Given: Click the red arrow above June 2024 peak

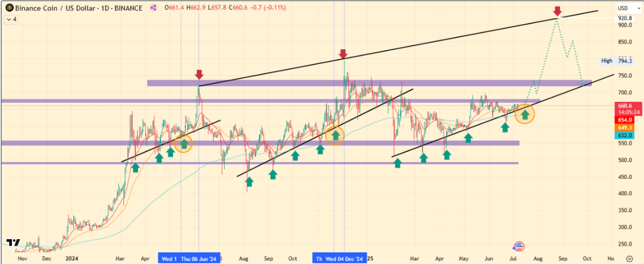Looking at the screenshot, I should [x=199, y=74].
